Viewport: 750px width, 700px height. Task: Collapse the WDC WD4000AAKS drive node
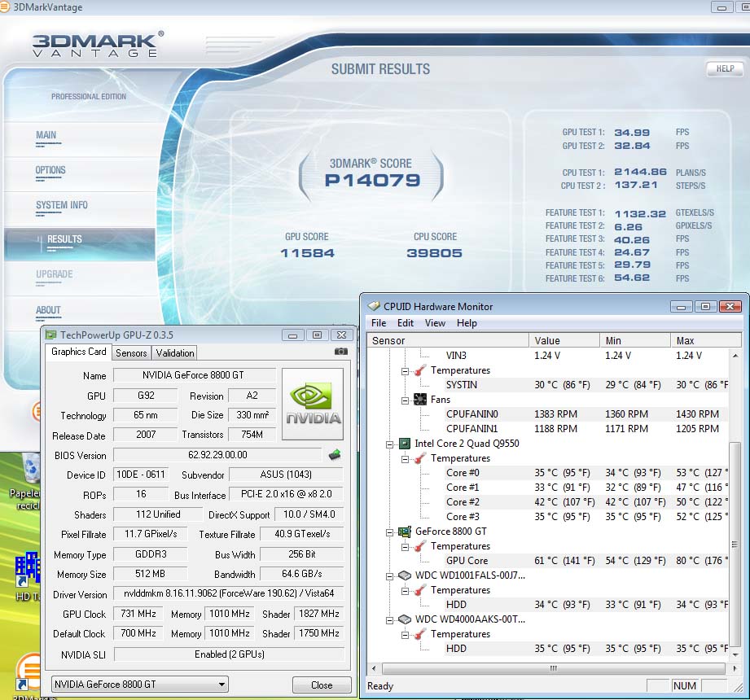pos(390,620)
